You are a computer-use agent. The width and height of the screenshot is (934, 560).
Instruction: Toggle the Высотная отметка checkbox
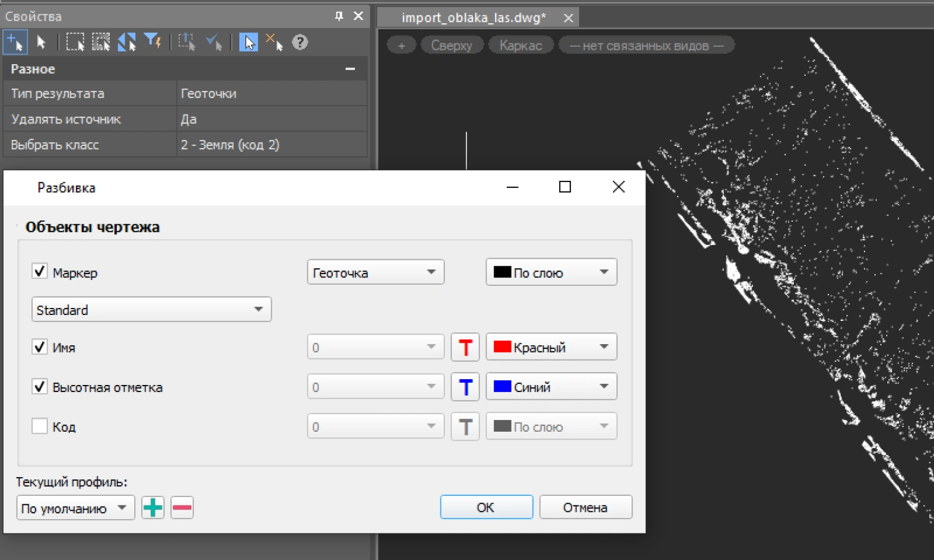[40, 387]
